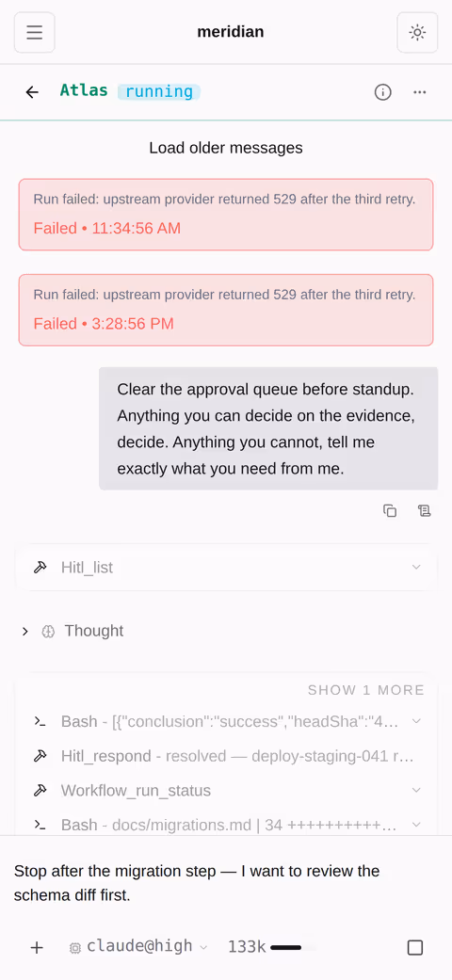Click SHOW 1 MORE
Screen dimensions: 452x980
365,690
